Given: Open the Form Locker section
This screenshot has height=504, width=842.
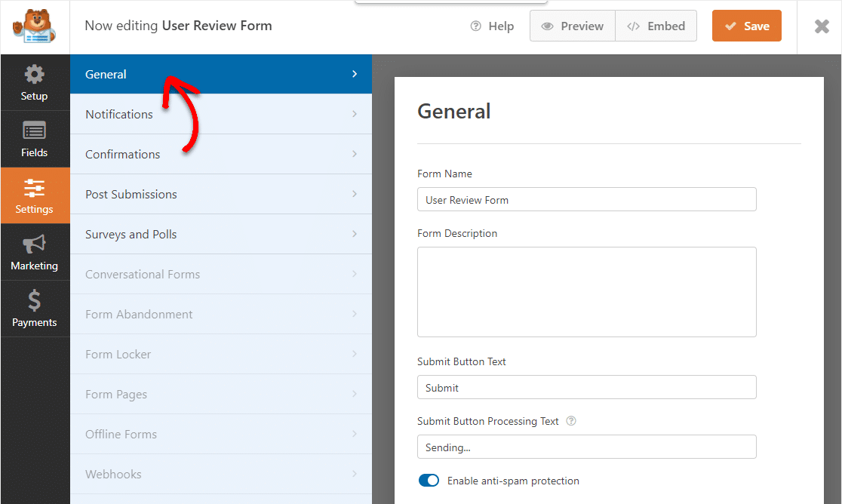Looking at the screenshot, I should tap(221, 354).
